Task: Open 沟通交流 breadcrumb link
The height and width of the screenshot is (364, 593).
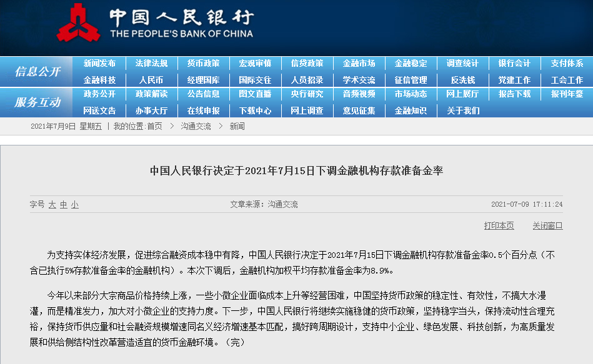Action: (x=196, y=126)
